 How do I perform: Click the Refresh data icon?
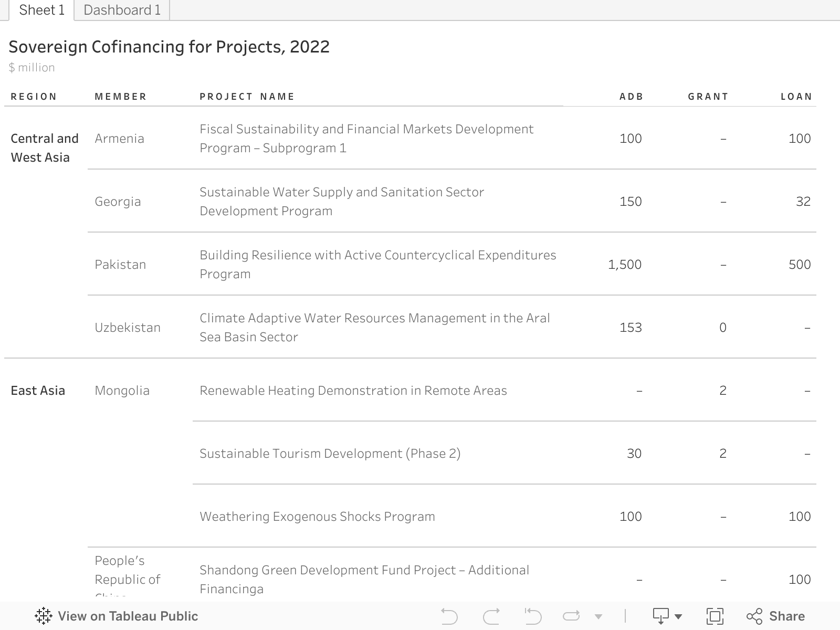(x=571, y=616)
